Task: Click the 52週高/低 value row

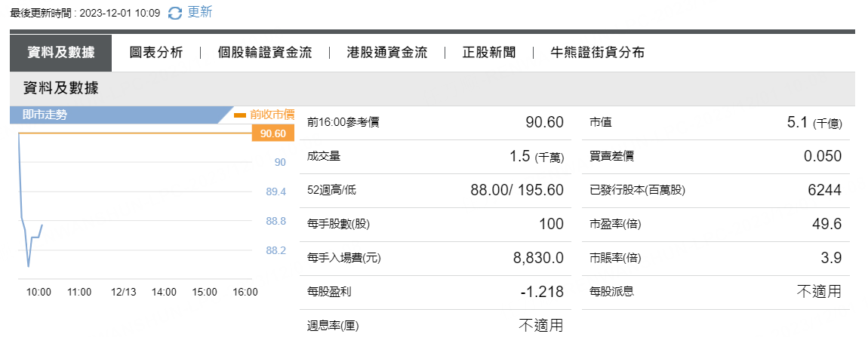Action: (435, 191)
